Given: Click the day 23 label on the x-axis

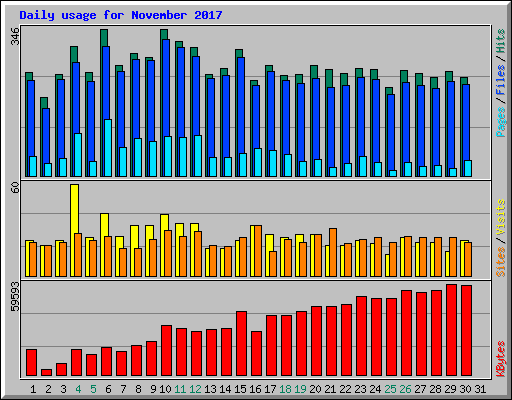Looking at the screenshot, I should [x=360, y=389].
